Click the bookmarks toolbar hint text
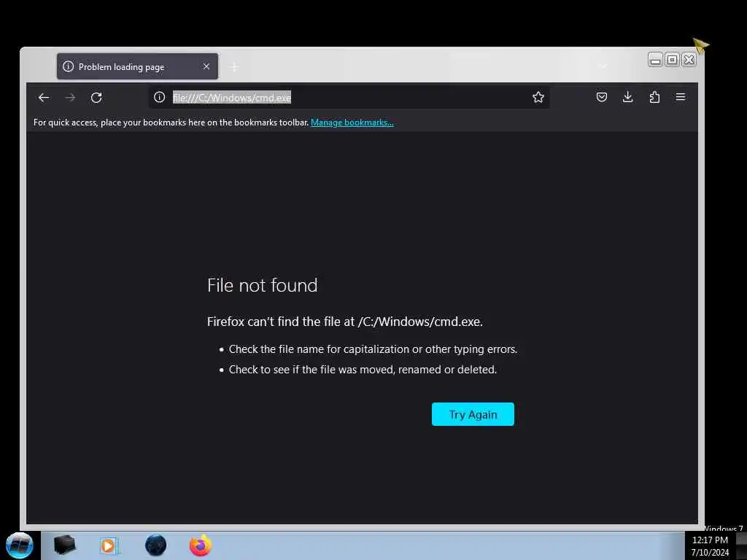747x560 pixels. point(171,122)
